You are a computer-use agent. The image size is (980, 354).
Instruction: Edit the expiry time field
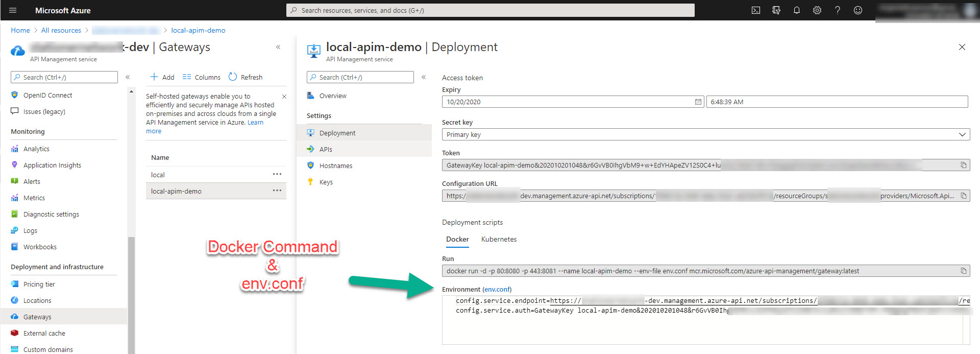(837, 102)
